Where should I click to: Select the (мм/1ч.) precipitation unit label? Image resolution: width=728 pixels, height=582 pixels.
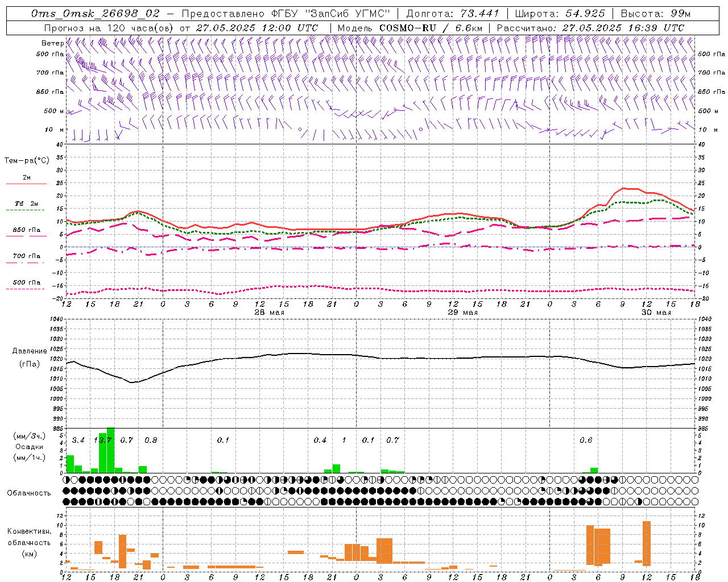[x=29, y=458]
